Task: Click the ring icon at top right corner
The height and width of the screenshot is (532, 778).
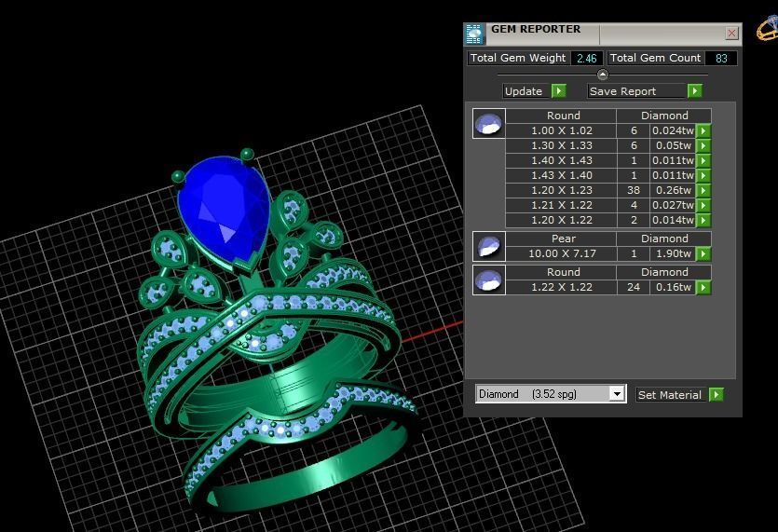Action: (x=767, y=27)
